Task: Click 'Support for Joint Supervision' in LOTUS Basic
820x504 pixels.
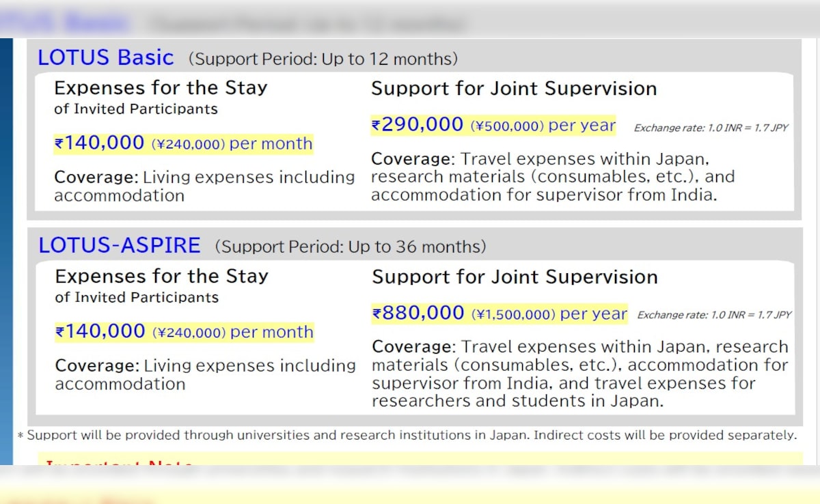Action: [513, 89]
